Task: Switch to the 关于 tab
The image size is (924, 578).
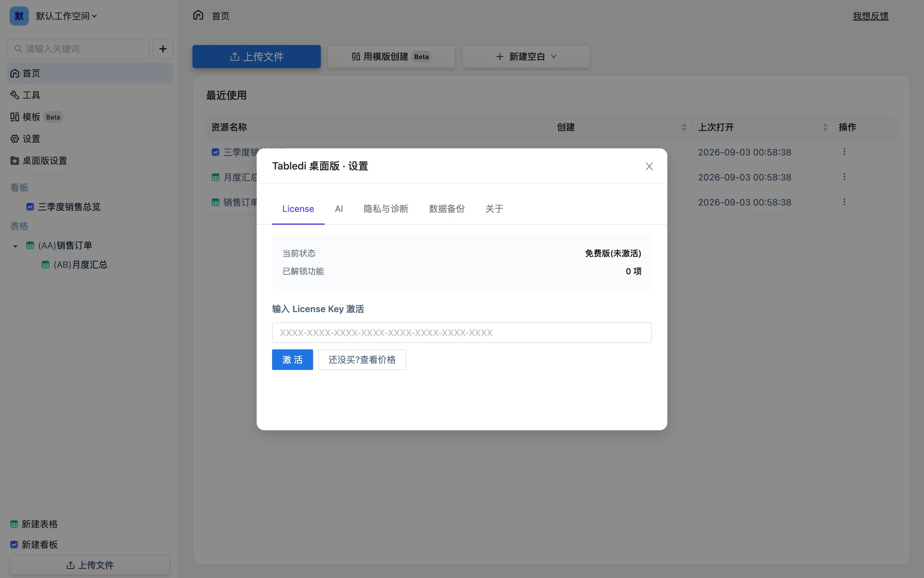Action: click(494, 209)
